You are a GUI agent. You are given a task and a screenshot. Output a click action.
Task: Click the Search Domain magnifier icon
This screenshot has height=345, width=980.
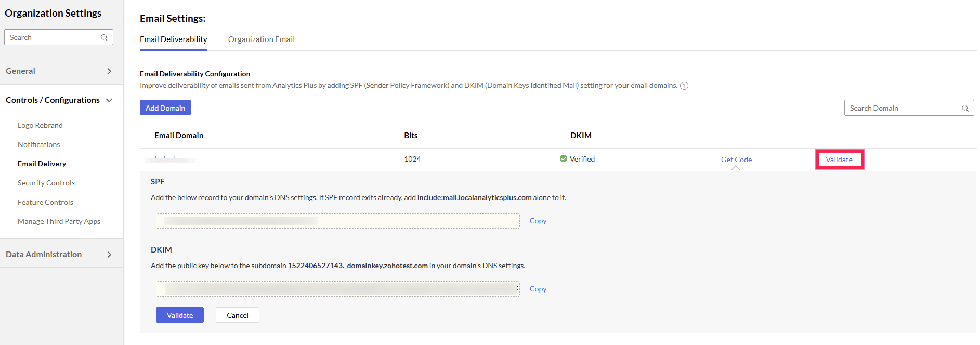965,108
